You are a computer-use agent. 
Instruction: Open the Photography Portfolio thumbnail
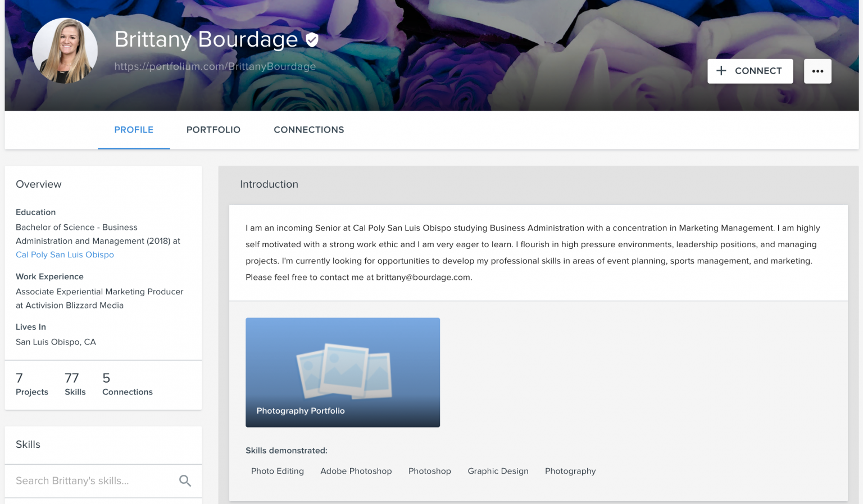343,372
